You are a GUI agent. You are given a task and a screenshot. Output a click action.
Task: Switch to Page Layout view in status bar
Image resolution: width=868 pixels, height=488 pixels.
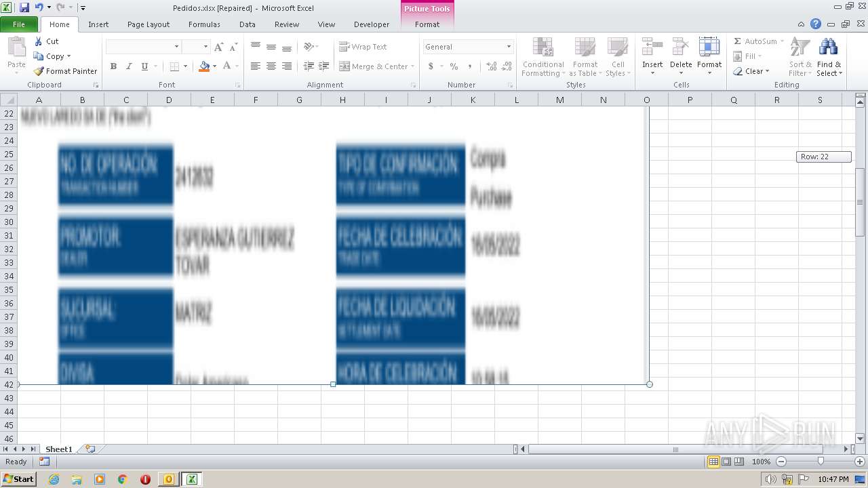point(726,462)
